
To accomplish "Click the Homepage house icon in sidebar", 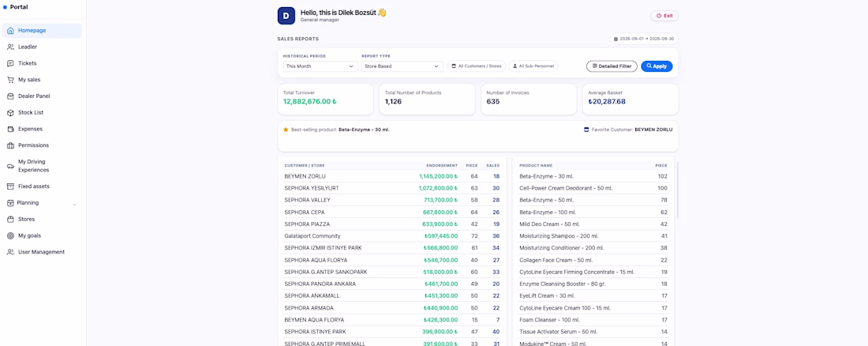I will pyautogui.click(x=10, y=31).
